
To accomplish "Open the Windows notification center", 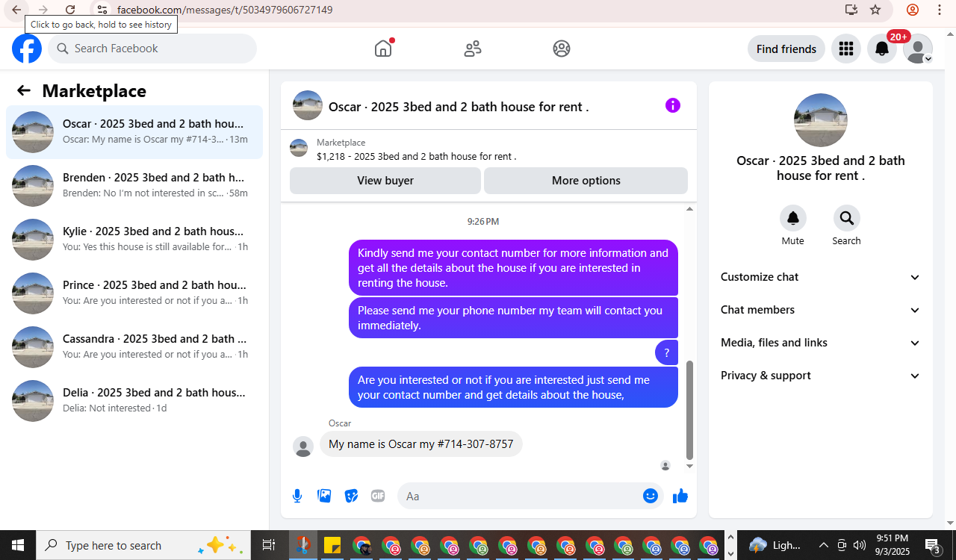I will (932, 545).
